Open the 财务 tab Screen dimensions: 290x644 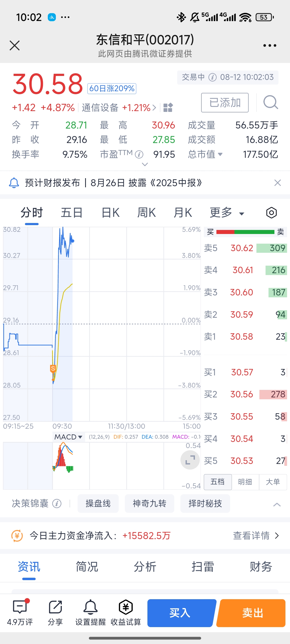[261, 567]
